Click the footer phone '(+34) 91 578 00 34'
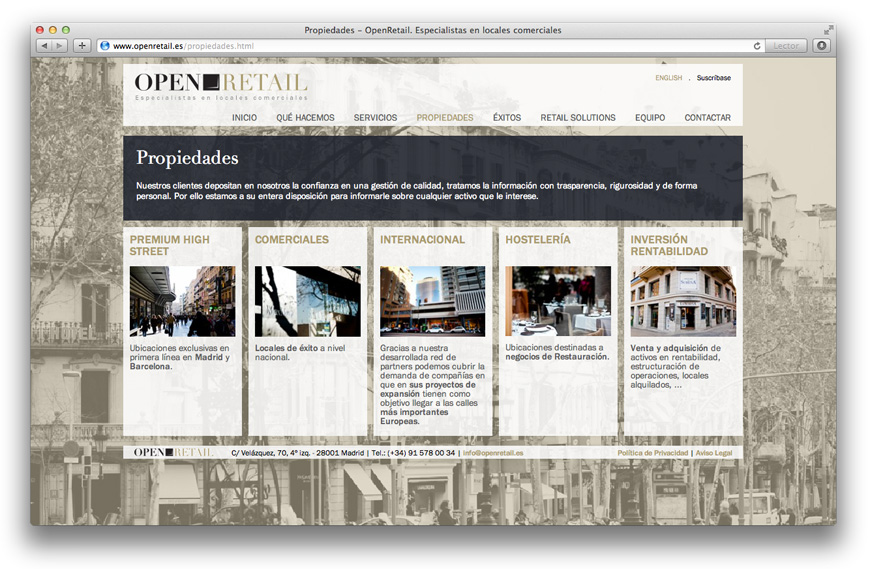The image size is (870, 569). [x=421, y=453]
